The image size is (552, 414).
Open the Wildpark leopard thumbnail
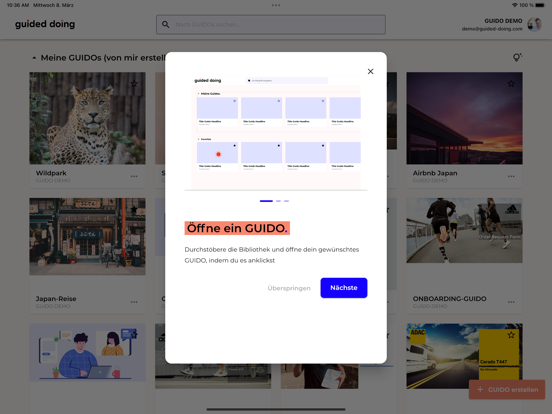point(87,118)
